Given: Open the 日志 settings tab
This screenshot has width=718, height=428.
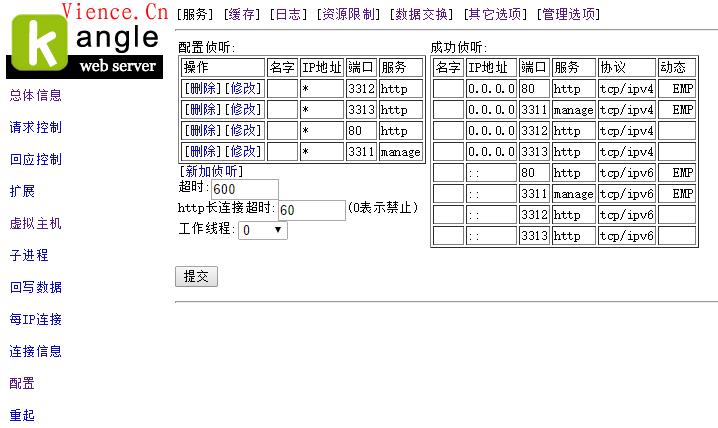Looking at the screenshot, I should point(290,14).
